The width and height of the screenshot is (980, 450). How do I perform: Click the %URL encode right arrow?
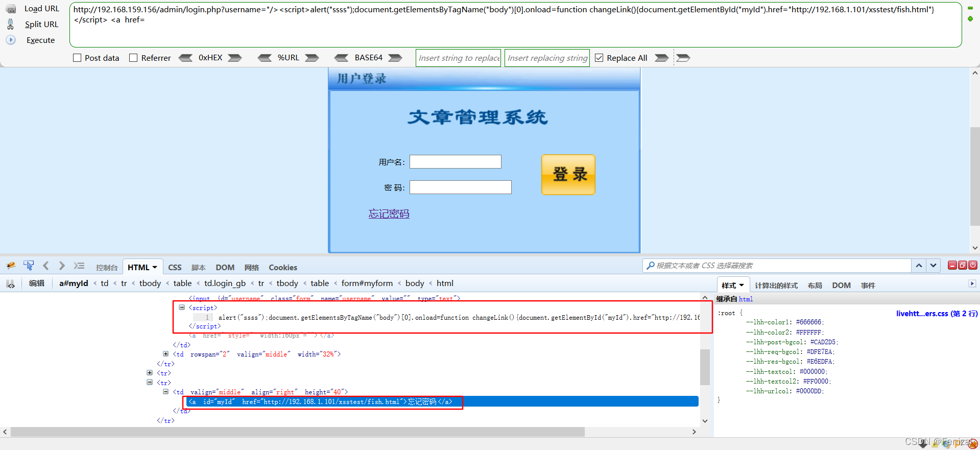pos(312,58)
